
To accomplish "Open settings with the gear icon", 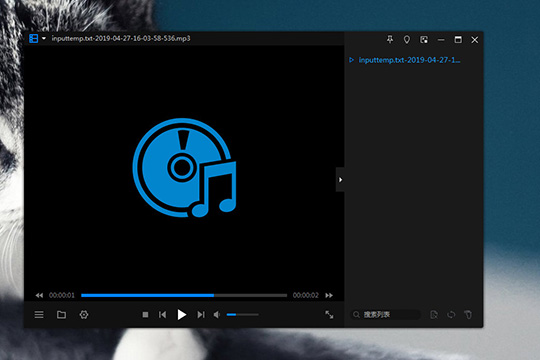I will [84, 315].
